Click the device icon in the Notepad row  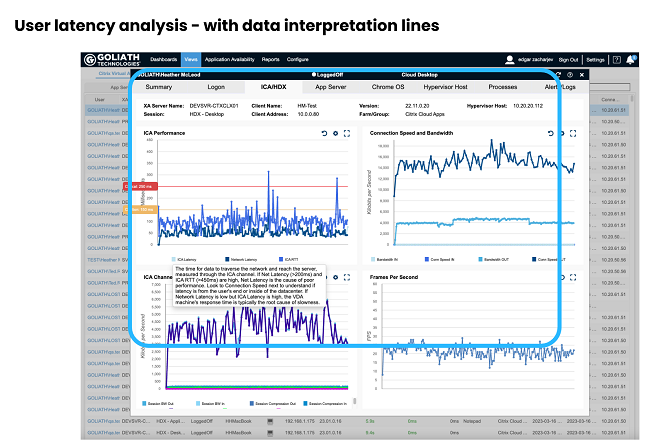[x=270, y=422]
